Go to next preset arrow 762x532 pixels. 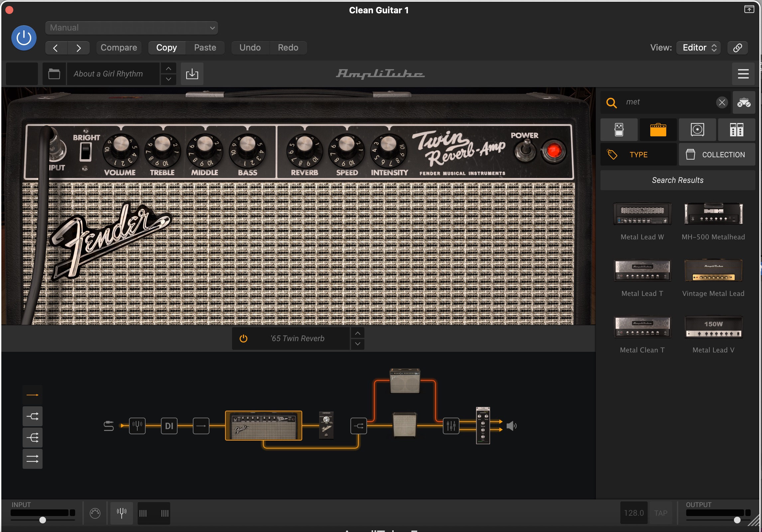pyautogui.click(x=78, y=48)
